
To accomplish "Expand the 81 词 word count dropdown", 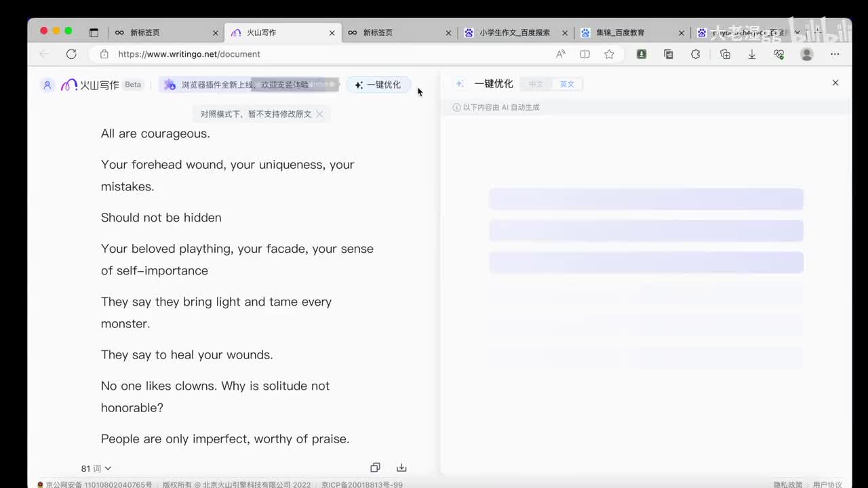I will point(96,468).
